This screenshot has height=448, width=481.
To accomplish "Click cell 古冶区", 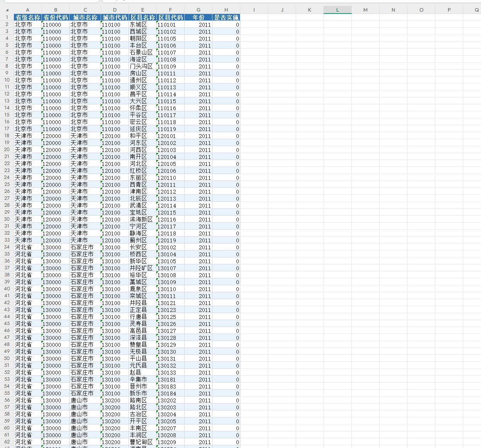I will (143, 414).
